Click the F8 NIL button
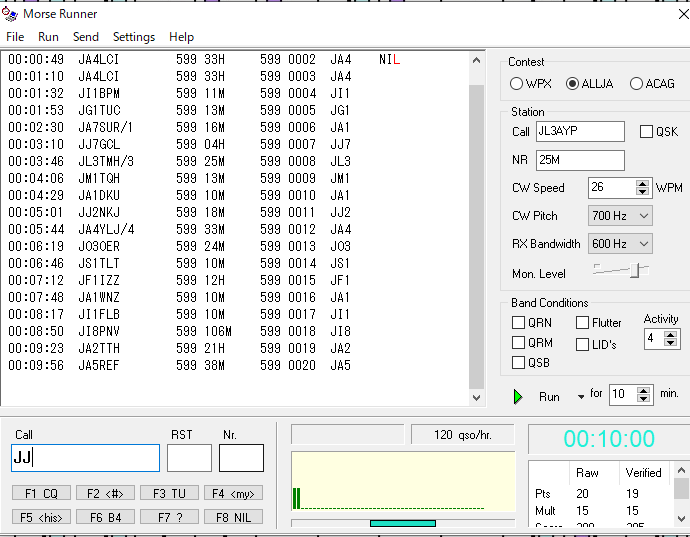 [233, 517]
